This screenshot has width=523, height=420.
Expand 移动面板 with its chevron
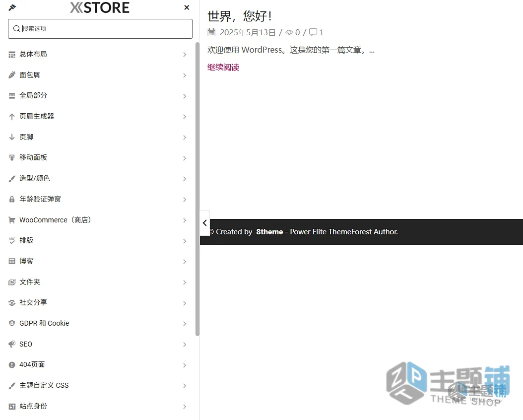pos(185,158)
